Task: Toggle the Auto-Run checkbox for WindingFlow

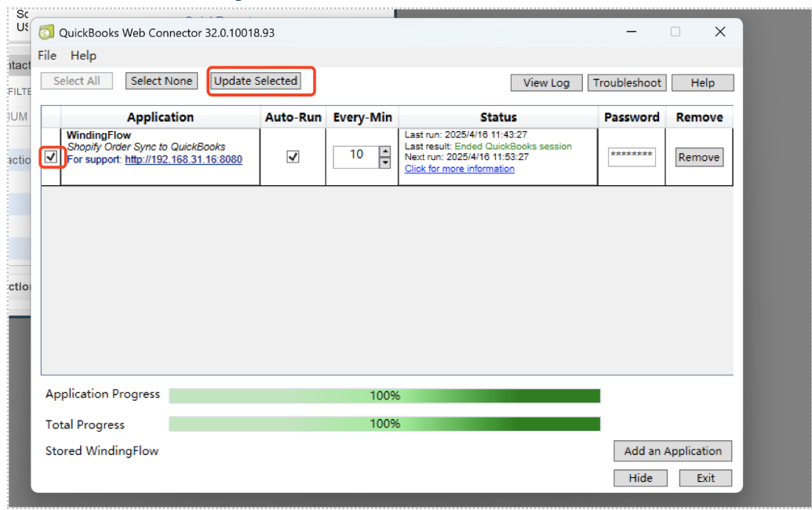Action: point(293,156)
